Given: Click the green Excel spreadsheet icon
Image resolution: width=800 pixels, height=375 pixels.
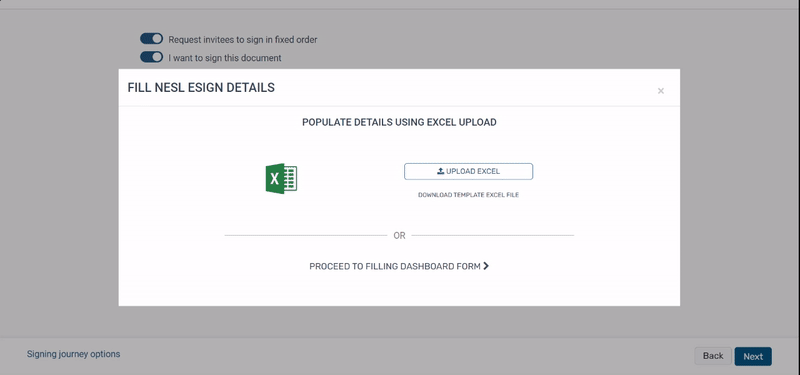Looking at the screenshot, I should 281,179.
